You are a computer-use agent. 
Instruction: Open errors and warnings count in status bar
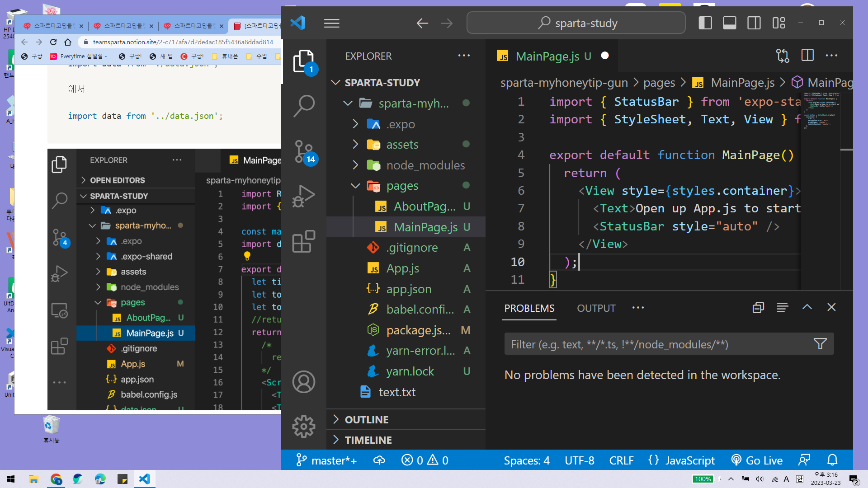425,460
